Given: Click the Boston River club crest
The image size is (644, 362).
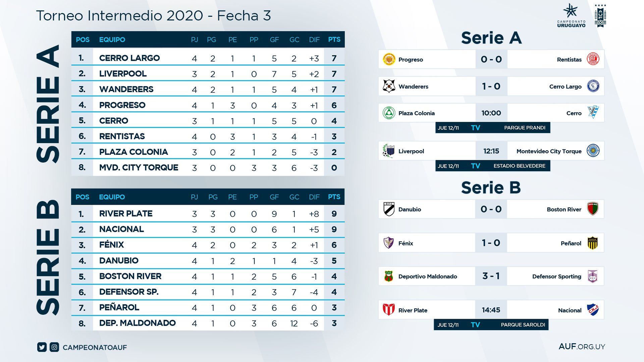Looking at the screenshot, I should 593,209.
